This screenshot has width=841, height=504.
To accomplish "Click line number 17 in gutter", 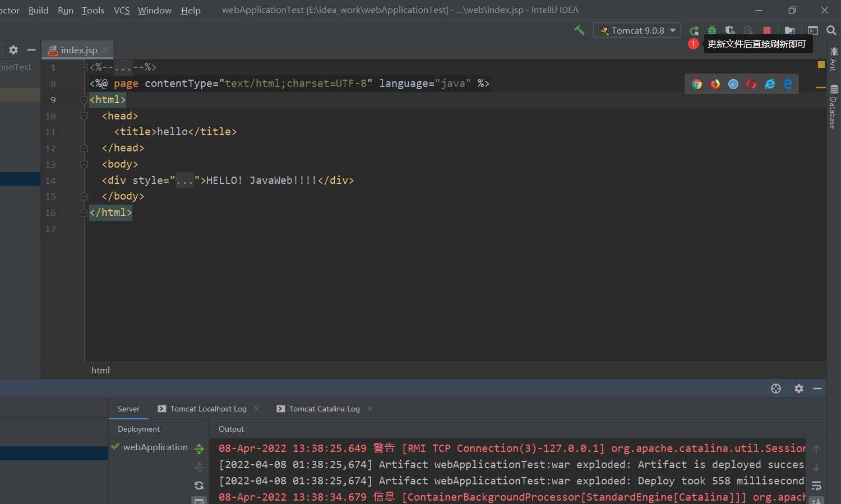I will (x=50, y=229).
